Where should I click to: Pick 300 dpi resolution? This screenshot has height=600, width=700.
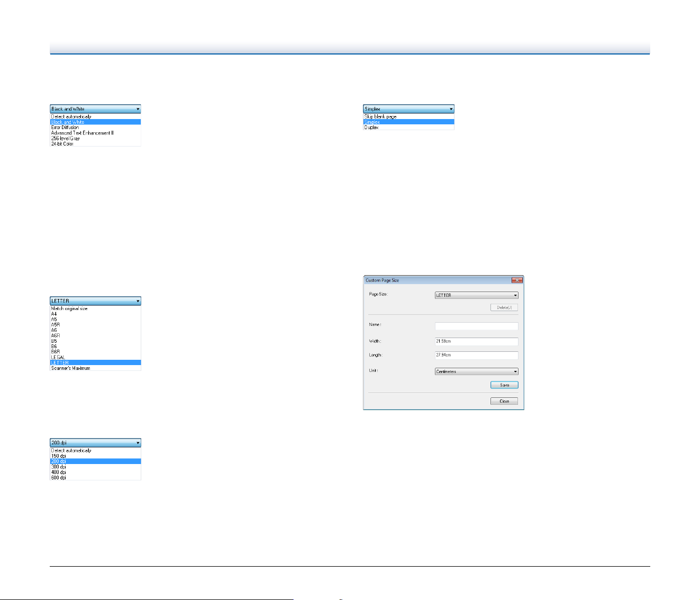(95, 467)
